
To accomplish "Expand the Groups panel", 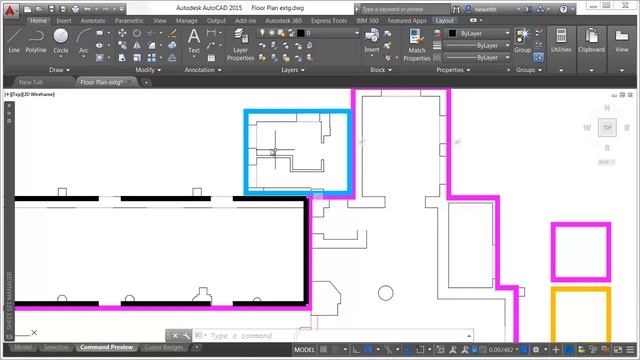I will 529,70.
